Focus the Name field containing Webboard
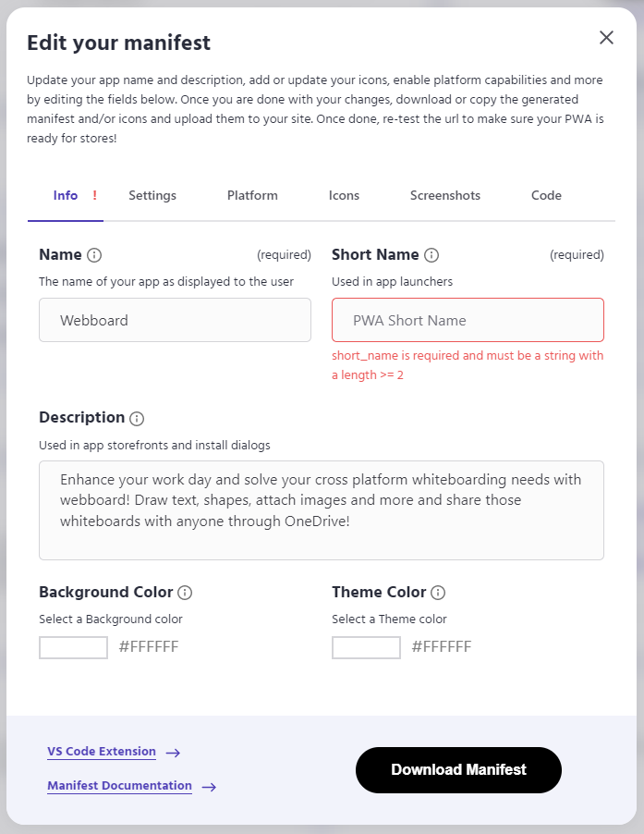 (x=175, y=320)
